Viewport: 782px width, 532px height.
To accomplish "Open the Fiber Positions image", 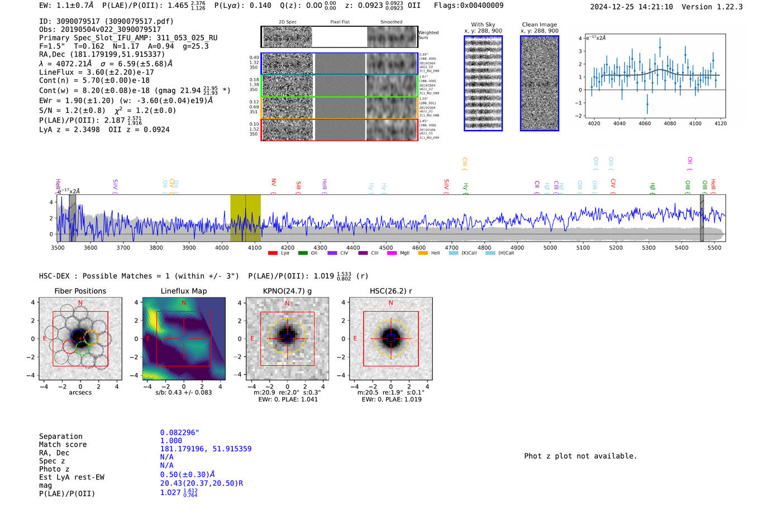I will point(80,339).
